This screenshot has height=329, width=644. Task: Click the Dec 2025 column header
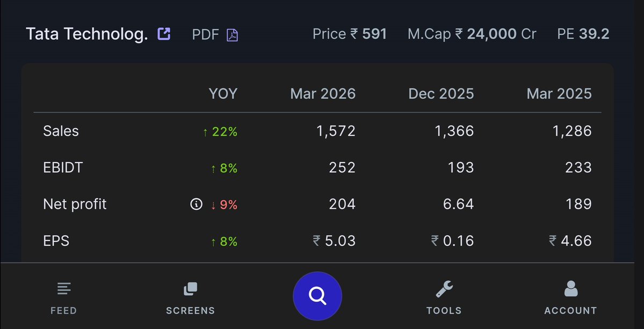[441, 94]
